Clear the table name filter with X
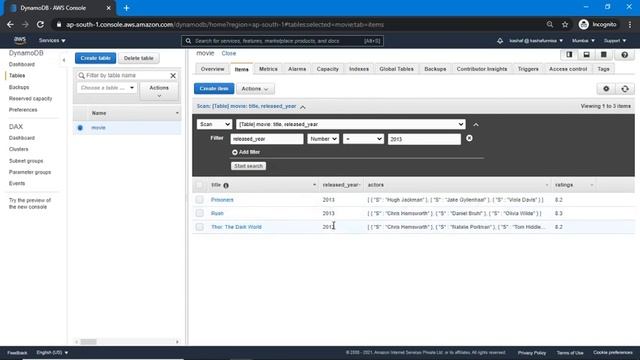This screenshot has height=360, width=640. pyautogui.click(x=173, y=76)
